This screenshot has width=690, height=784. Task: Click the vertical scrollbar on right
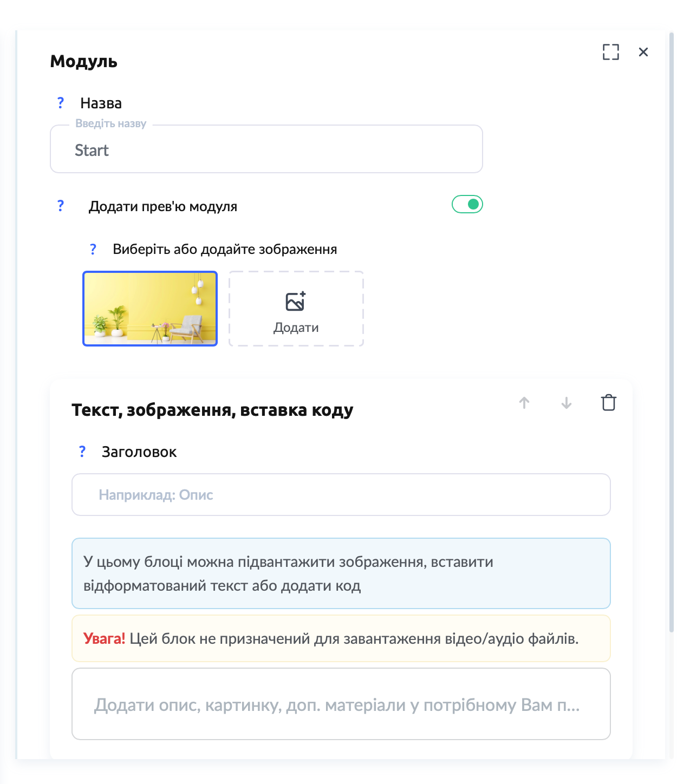point(672,325)
